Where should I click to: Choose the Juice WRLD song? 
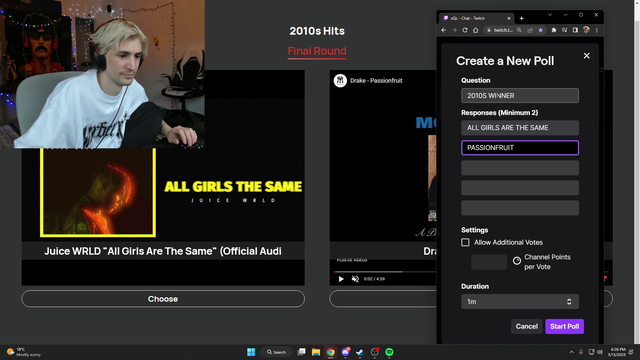(x=163, y=299)
